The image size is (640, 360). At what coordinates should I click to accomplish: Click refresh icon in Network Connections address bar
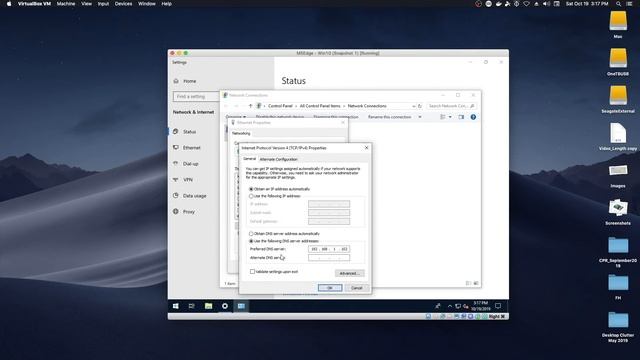(420, 106)
